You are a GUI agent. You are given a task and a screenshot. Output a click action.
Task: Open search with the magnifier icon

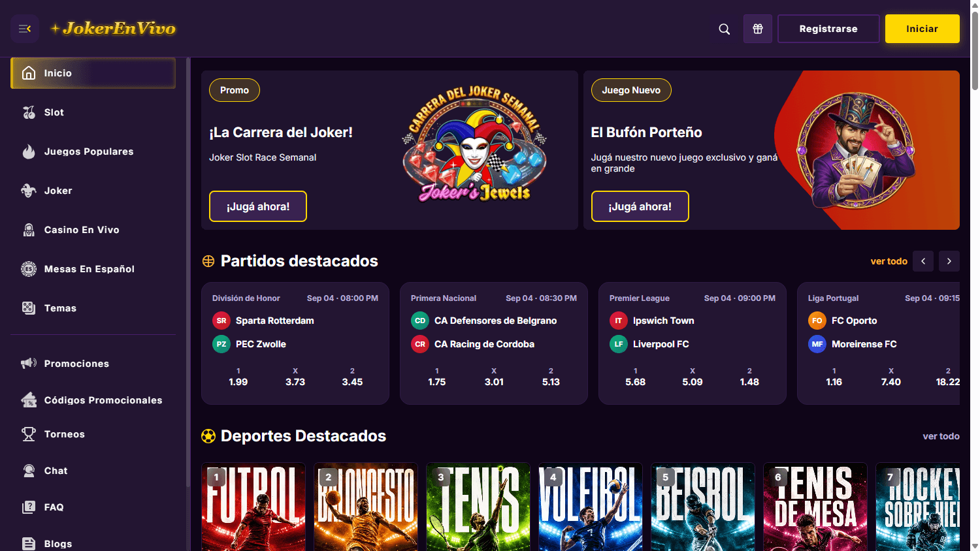click(725, 29)
